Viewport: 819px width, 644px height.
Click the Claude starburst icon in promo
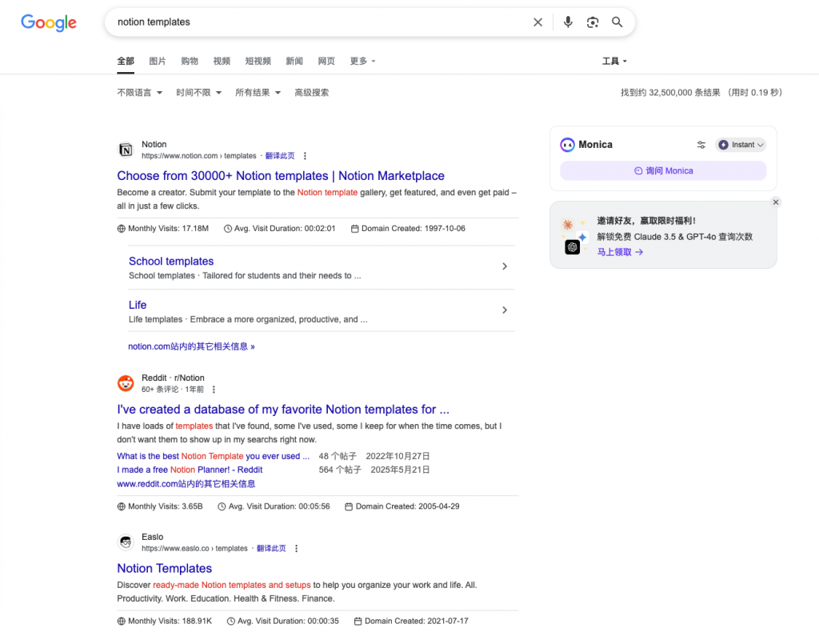coord(568,225)
